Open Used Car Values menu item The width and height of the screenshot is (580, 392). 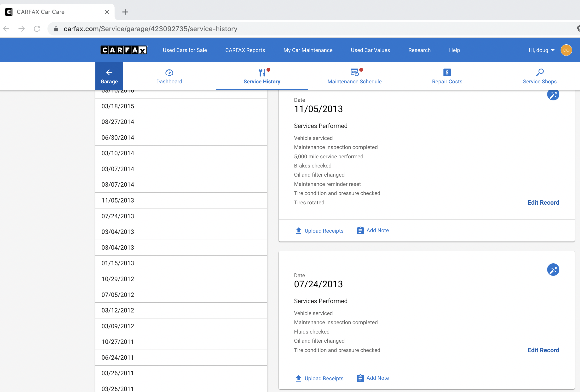click(x=370, y=50)
